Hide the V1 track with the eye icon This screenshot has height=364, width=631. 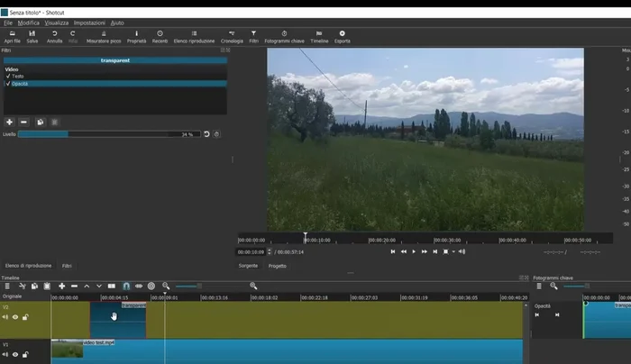click(x=15, y=354)
